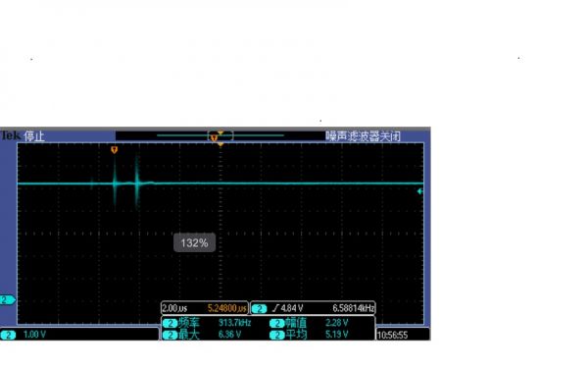Screen dimensions: 588x368
Task: Click the channel 2 badge next to 频率
Action: click(x=170, y=323)
